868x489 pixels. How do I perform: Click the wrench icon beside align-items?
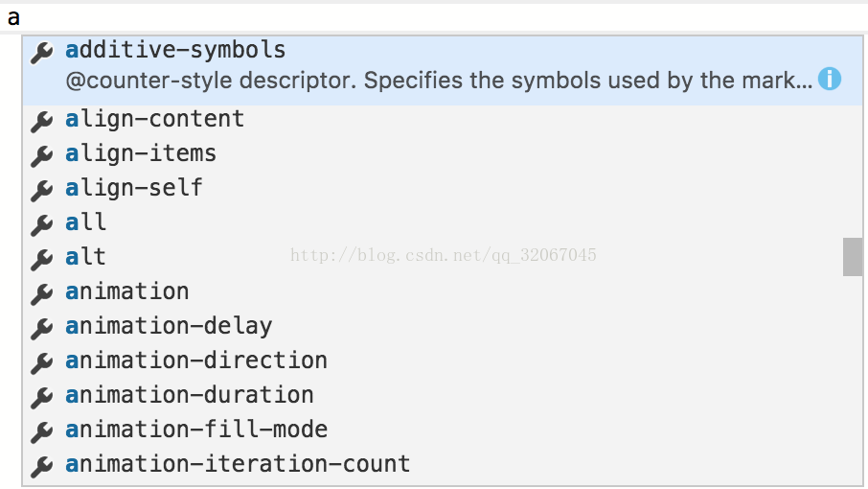point(41,155)
